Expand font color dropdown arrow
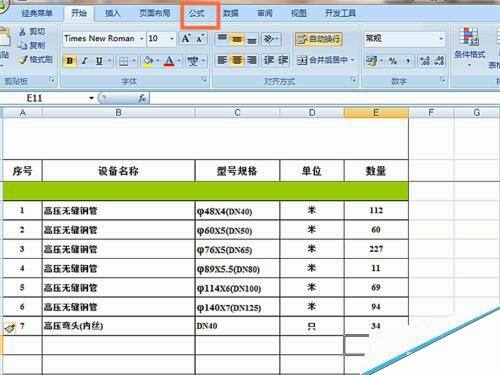Viewport: 500px width, 375px height. [179, 61]
